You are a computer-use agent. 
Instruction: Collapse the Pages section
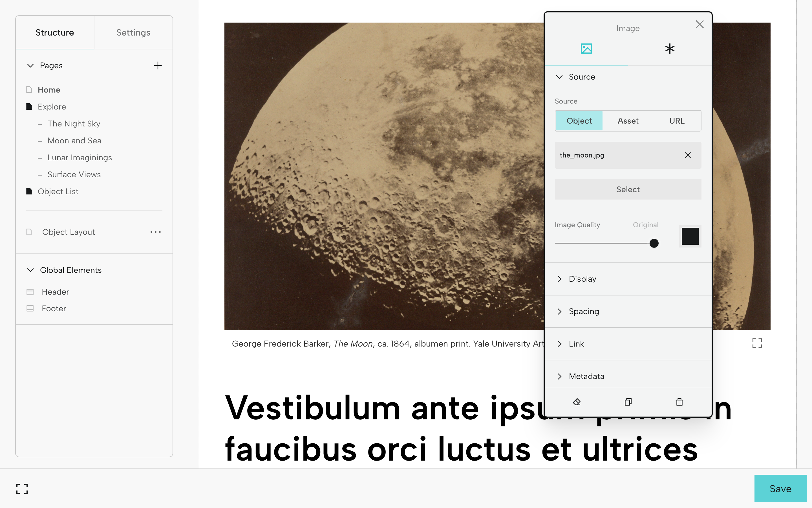(30, 65)
